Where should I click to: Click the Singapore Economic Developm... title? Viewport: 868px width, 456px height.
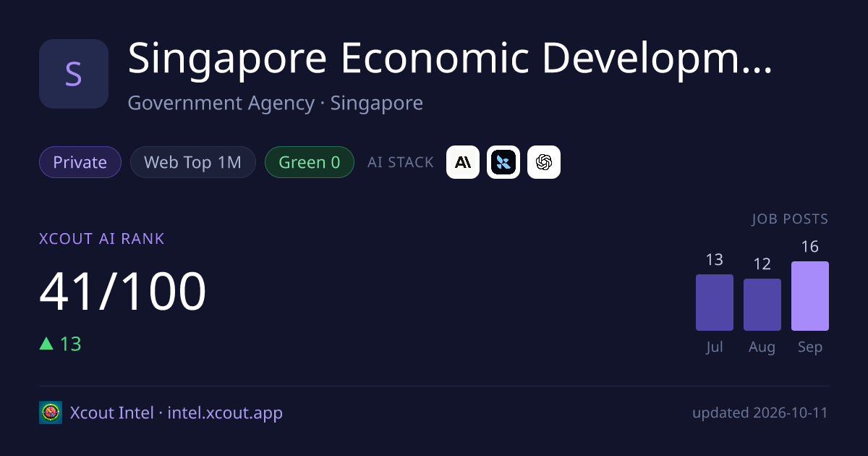point(450,59)
